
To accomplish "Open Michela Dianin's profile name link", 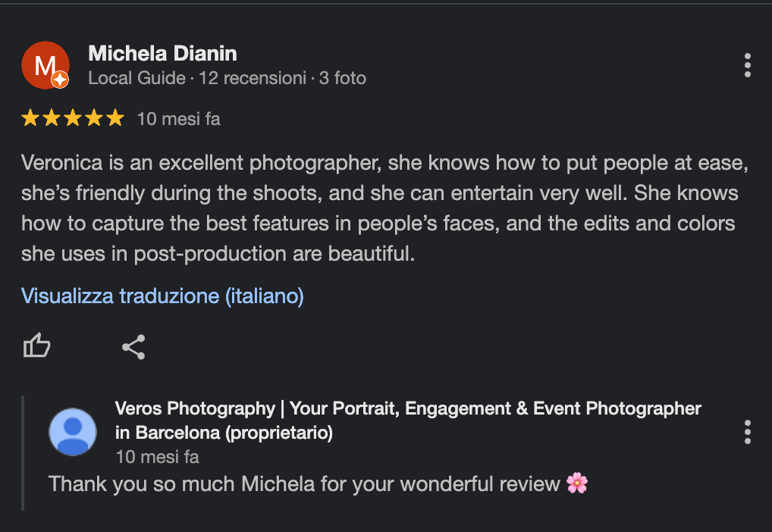I will (162, 54).
